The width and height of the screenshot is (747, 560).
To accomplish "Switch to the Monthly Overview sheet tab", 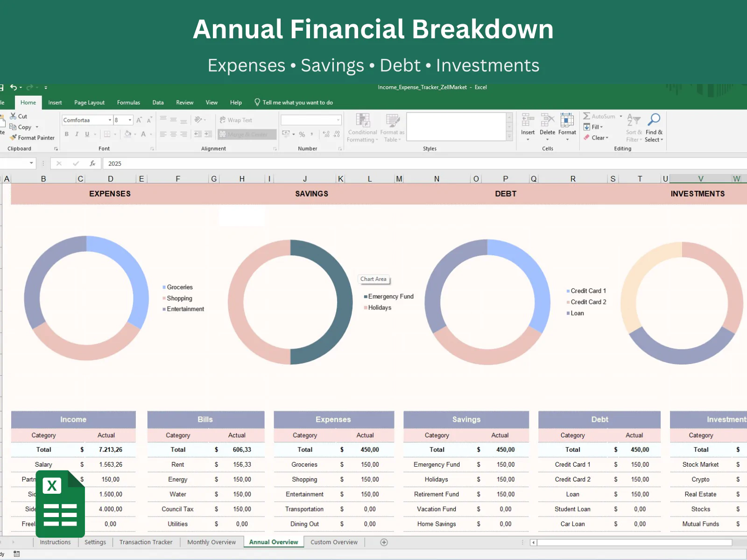I will coord(211,542).
